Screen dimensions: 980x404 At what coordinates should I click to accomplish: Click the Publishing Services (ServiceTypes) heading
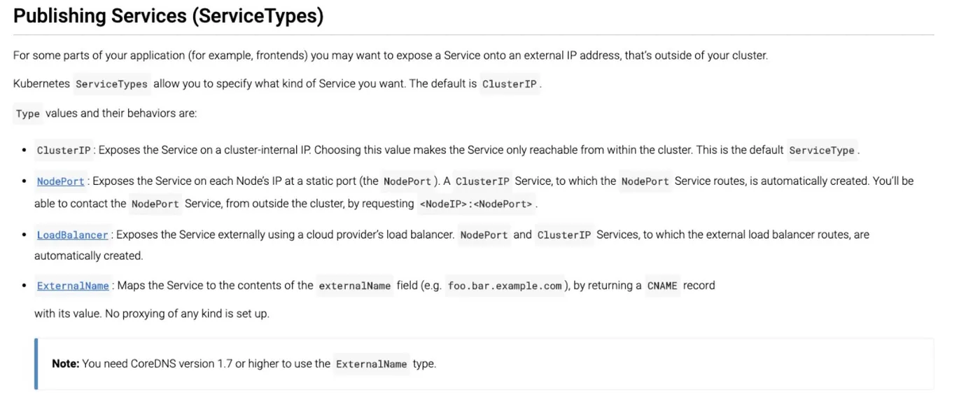168,15
